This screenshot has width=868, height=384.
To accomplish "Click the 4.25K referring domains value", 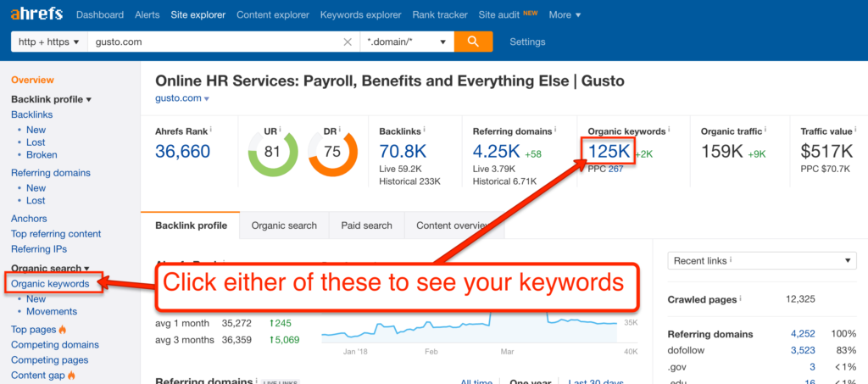I will pos(497,152).
